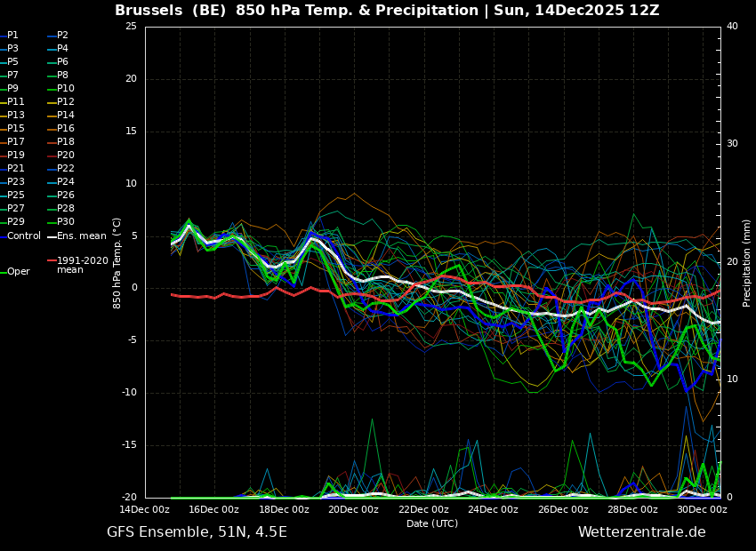Click the P30 legend entry
756x551 pixels.
pos(66,222)
